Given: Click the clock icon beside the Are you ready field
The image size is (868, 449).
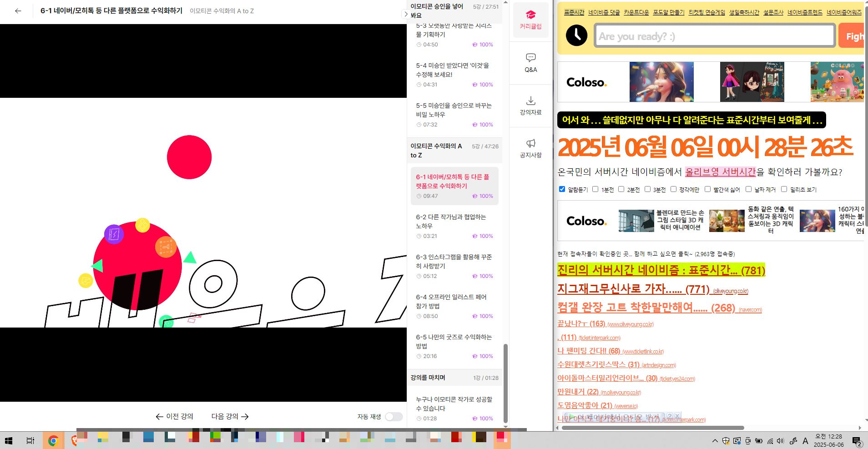Looking at the screenshot, I should tap(576, 35).
